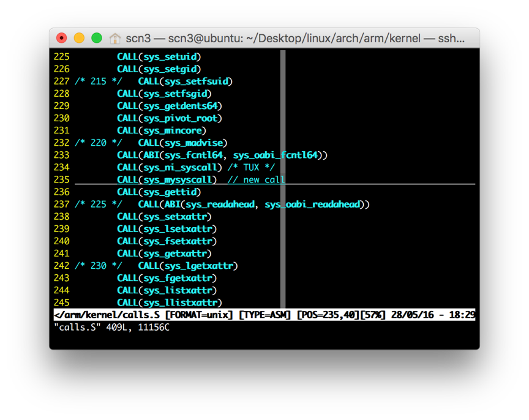Click CALL(sys_llistxattr) on line 245
This screenshot has height=420, width=529.
point(170,303)
